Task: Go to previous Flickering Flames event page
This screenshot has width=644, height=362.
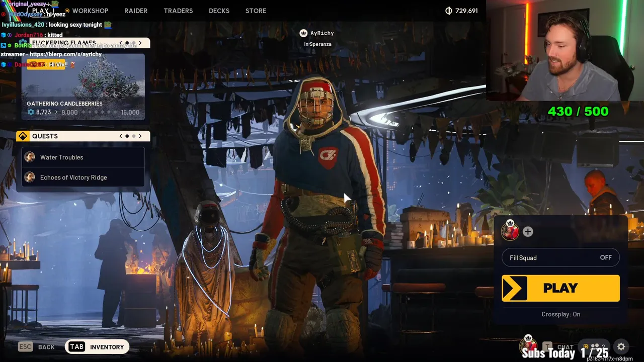Action: [121, 43]
